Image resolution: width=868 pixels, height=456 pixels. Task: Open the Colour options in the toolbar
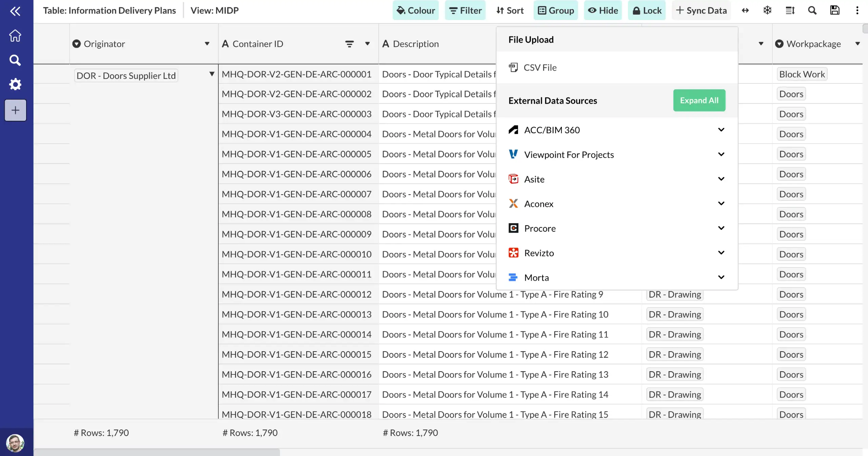(x=415, y=10)
